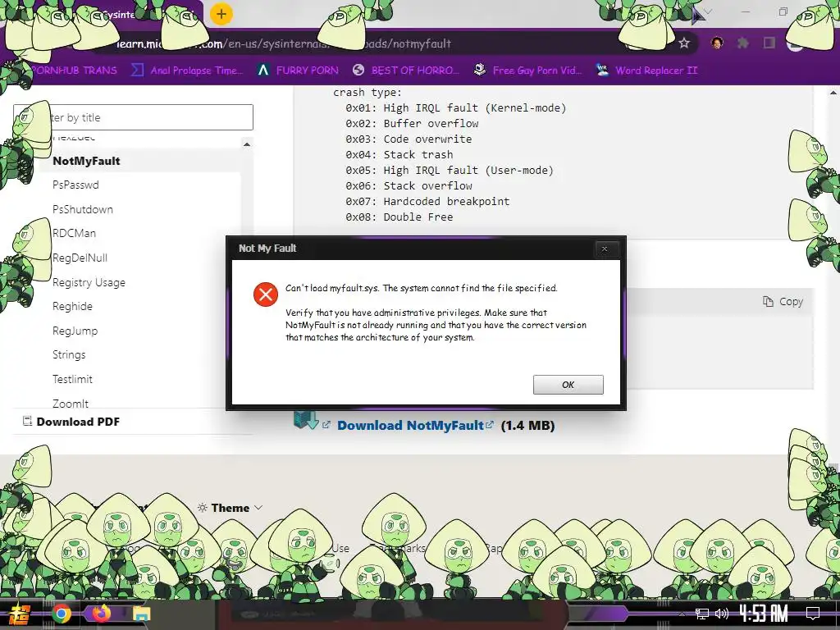Open the Word Replacer II bookmark

(647, 71)
